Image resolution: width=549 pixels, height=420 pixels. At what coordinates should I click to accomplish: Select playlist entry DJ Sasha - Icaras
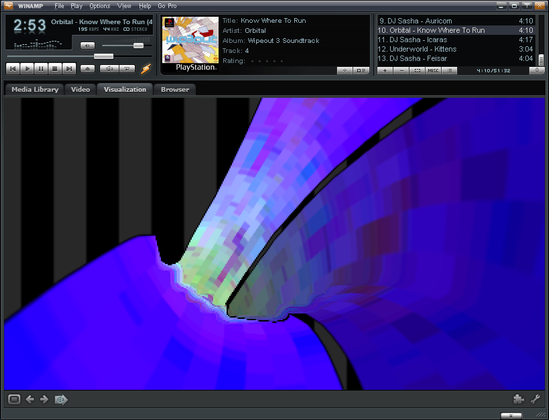pos(456,40)
